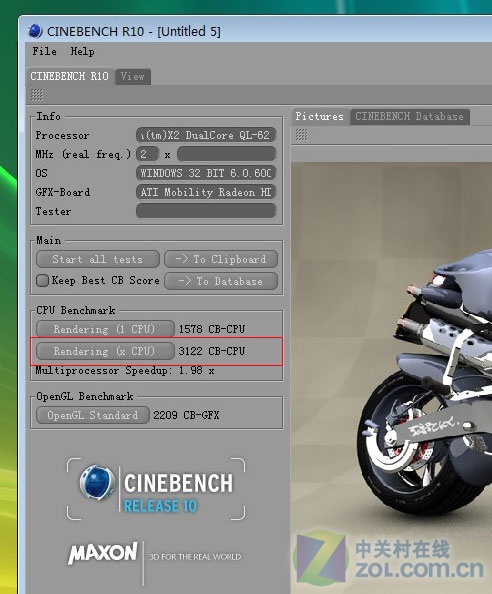The image size is (492, 594).
Task: Click Start all tests button
Action: click(98, 259)
